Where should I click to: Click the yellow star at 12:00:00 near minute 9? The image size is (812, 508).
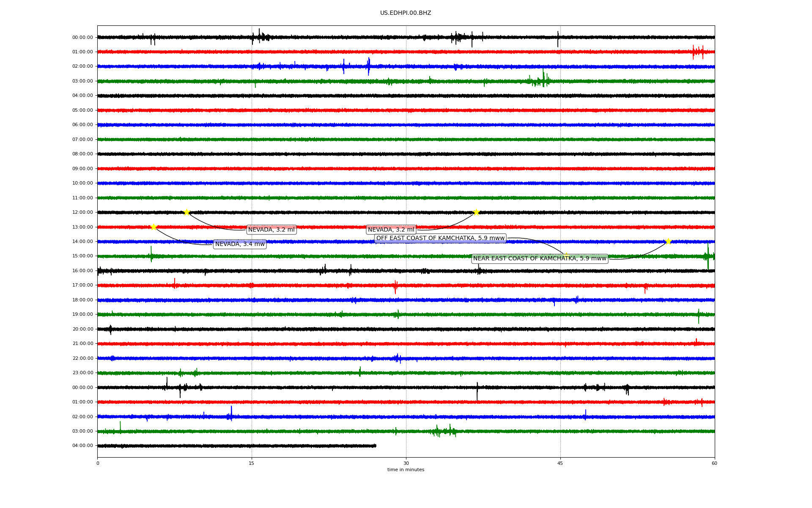pyautogui.click(x=187, y=212)
